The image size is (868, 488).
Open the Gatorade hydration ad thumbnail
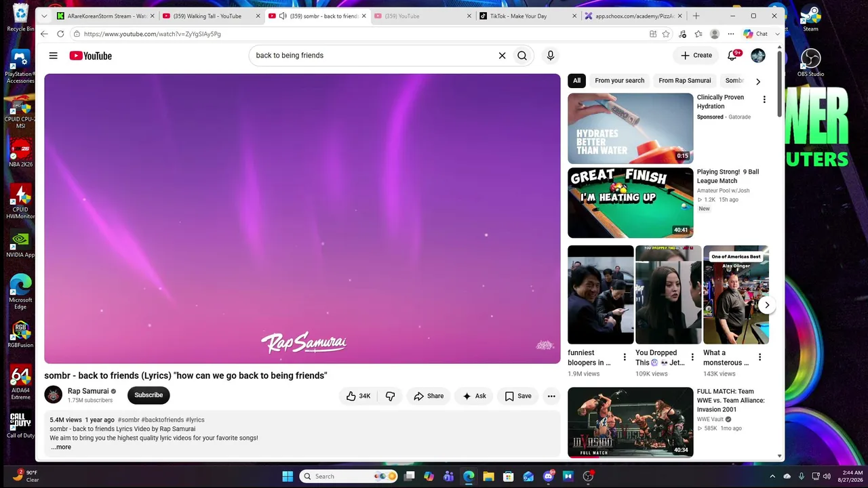[631, 128]
